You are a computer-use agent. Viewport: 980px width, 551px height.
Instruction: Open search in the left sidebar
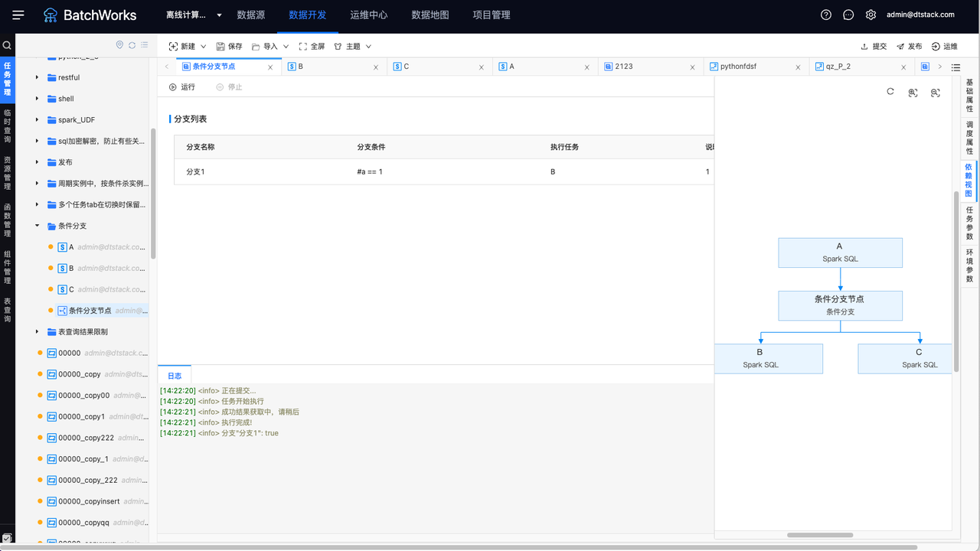point(7,45)
